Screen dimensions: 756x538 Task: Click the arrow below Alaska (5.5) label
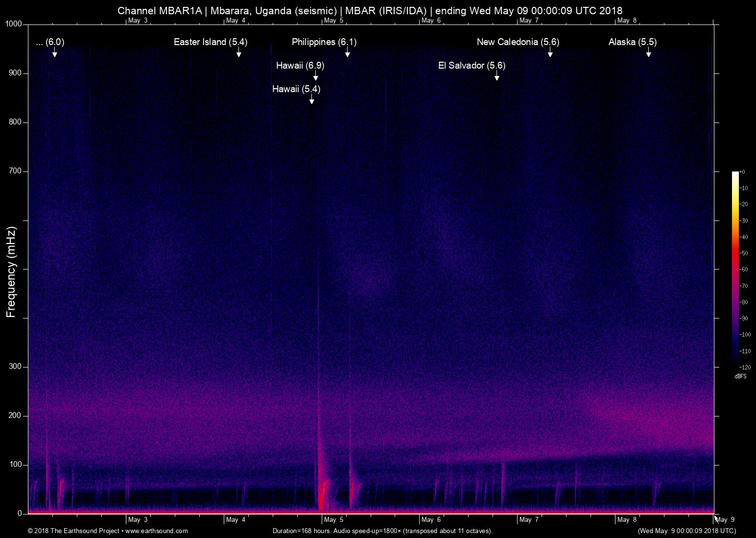click(648, 52)
